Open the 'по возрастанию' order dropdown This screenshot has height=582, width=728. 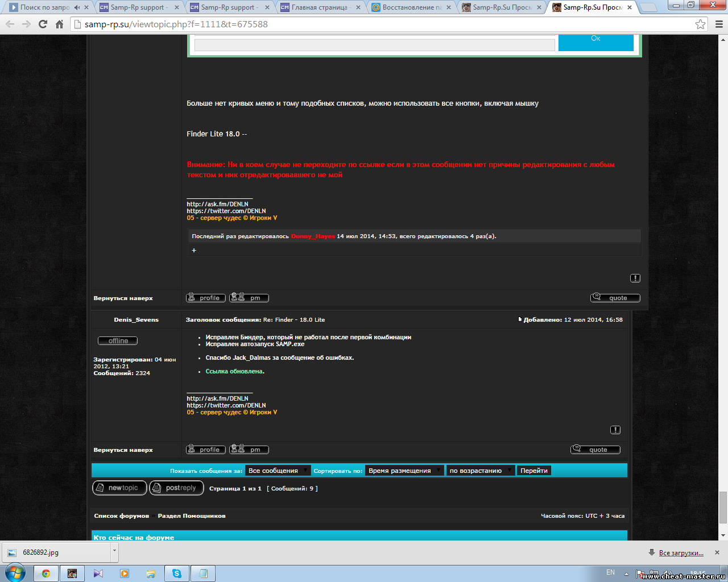[x=481, y=471]
